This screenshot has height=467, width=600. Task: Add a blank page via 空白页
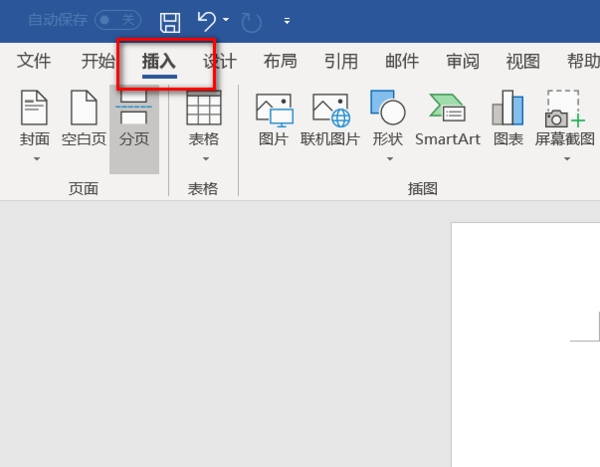pyautogui.click(x=83, y=119)
